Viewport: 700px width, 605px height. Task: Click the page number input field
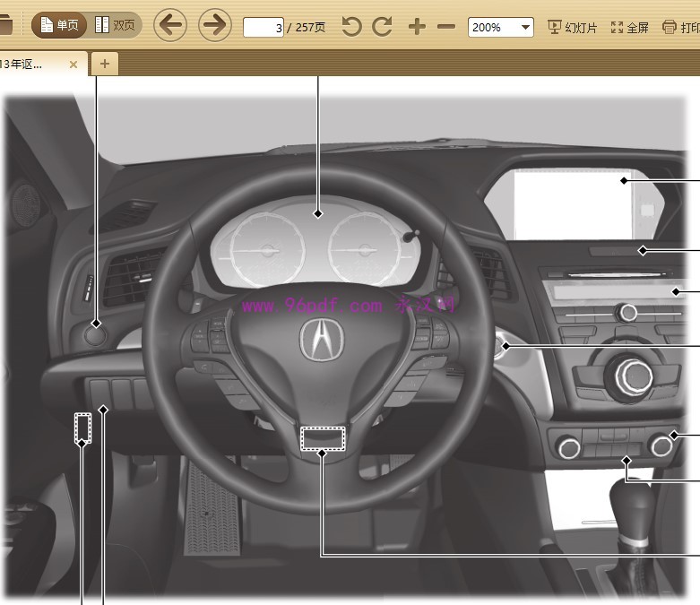(264, 28)
